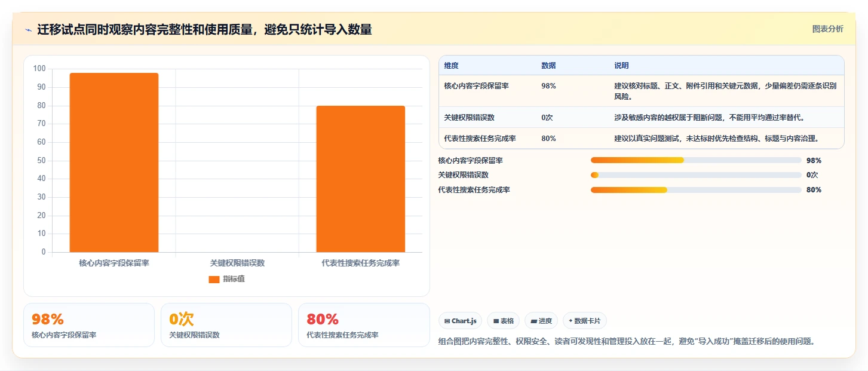This screenshot has height=371, width=868.
Task: Click the 0次 progress bar value
Action: click(x=812, y=175)
